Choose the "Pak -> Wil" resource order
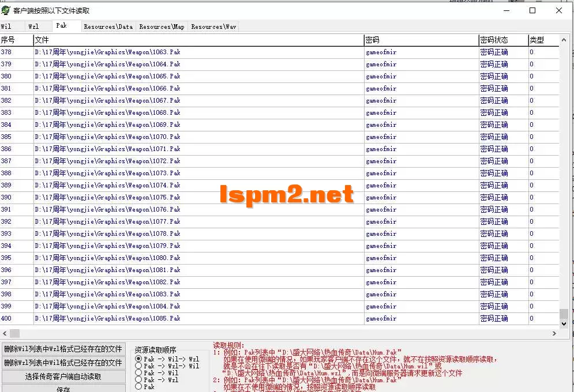Screen dimensions: 574x392 [139, 372]
